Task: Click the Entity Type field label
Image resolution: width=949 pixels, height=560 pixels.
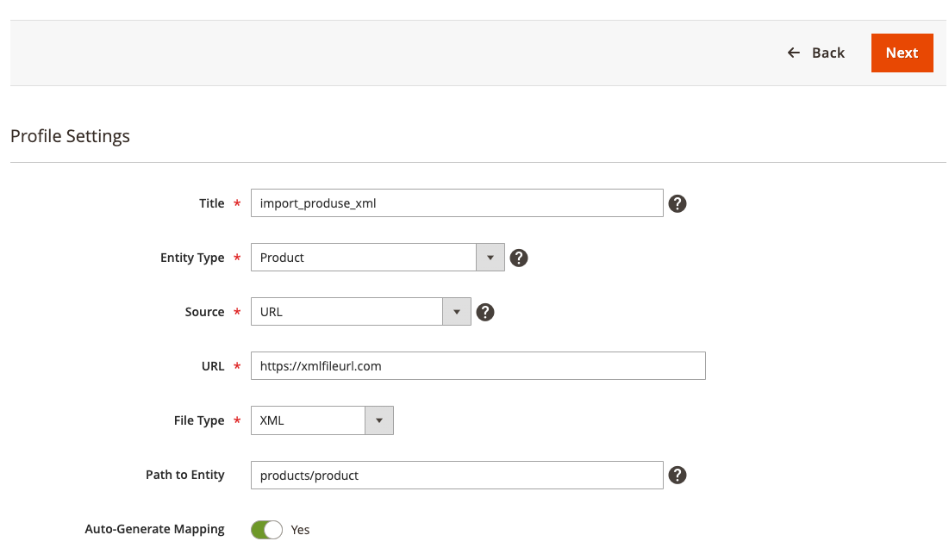Action: pos(192,258)
